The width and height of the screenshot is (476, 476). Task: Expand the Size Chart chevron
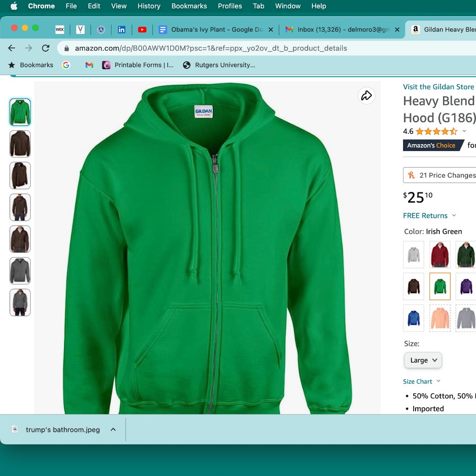click(x=438, y=381)
